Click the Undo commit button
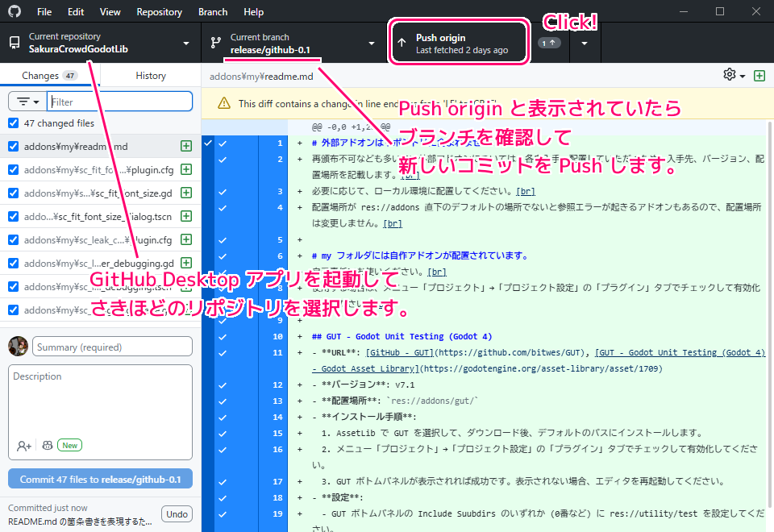The height and width of the screenshot is (532, 774). pos(177,514)
